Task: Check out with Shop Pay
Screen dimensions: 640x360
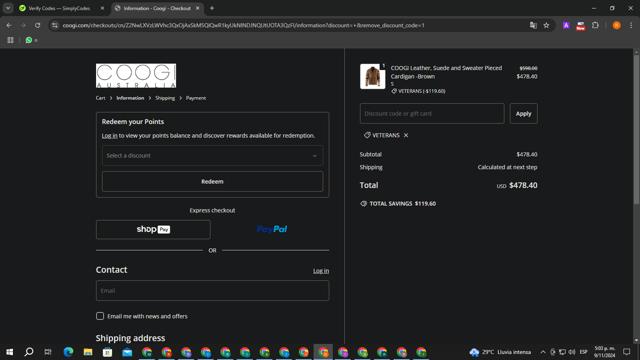Action: (x=153, y=229)
